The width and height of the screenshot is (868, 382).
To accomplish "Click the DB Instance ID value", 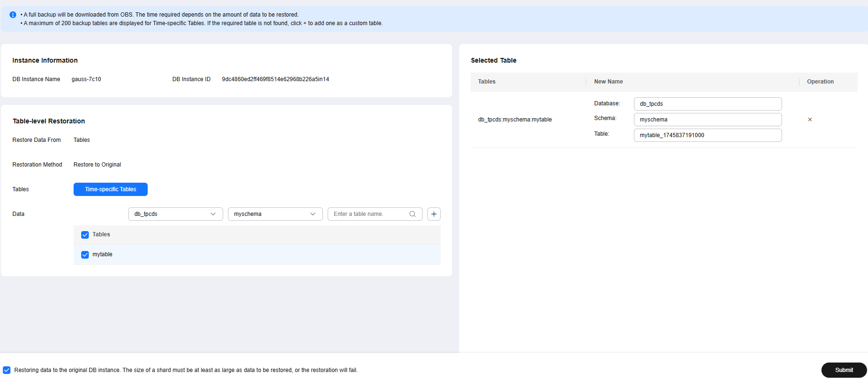I will coord(275,79).
